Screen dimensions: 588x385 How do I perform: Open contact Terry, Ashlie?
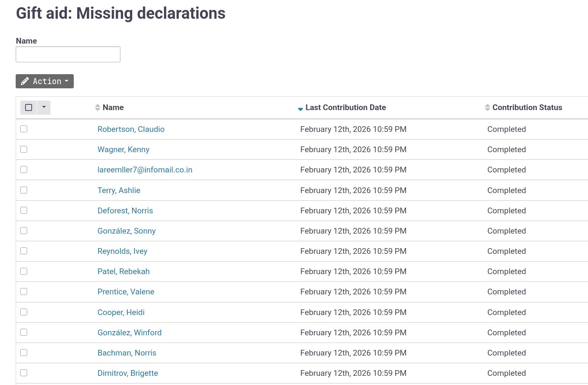(x=119, y=190)
